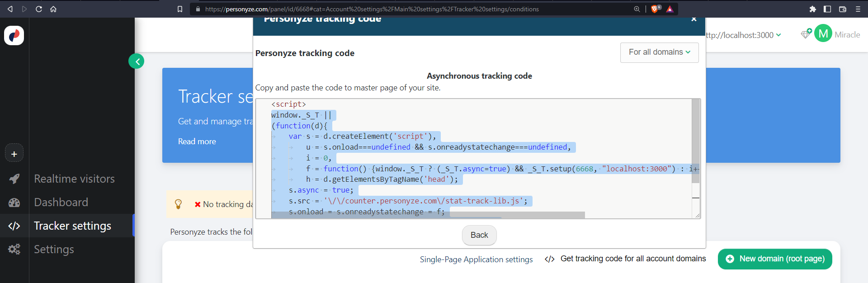Open the browser extensions puzzle menu
868x283 pixels.
click(813, 9)
